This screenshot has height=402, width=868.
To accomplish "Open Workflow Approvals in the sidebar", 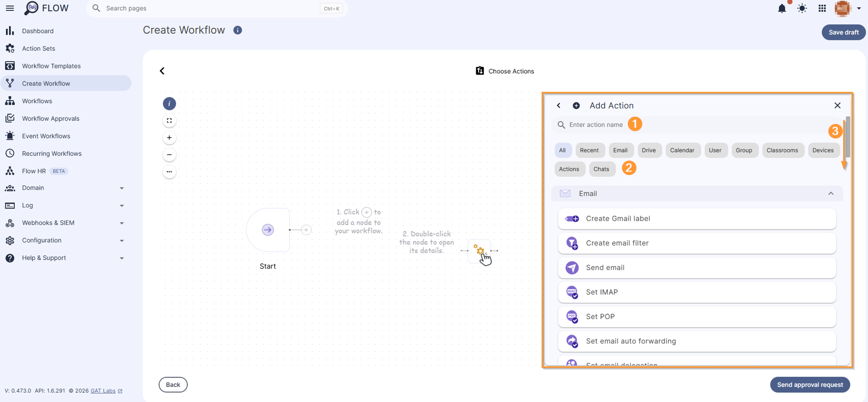I will 66,119.
